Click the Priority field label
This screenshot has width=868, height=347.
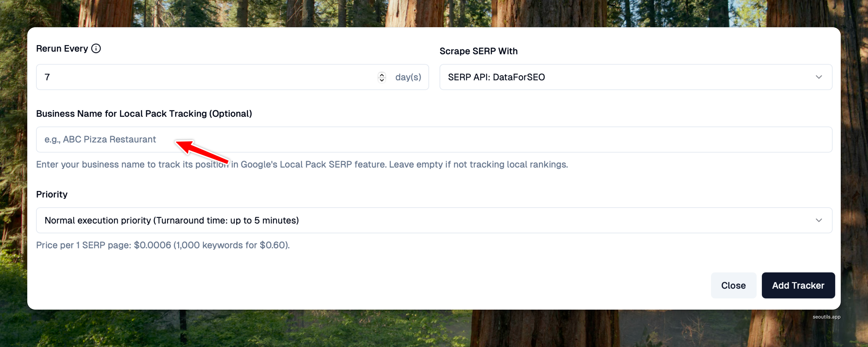tap(51, 194)
